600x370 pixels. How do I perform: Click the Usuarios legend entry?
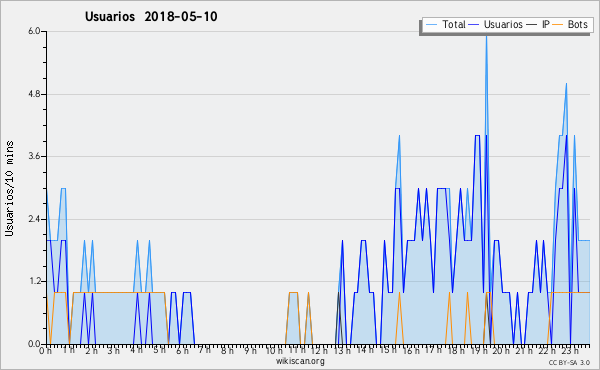(495, 25)
